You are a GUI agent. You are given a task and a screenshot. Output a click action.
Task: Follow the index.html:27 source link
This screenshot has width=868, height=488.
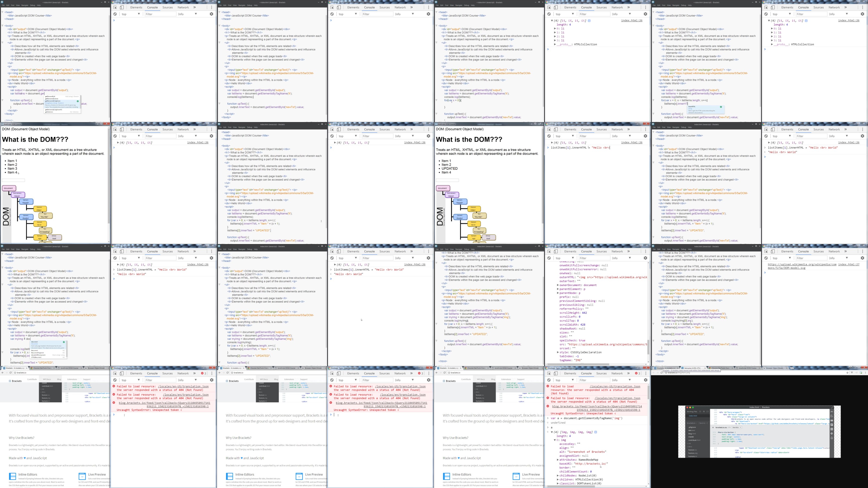[849, 264]
